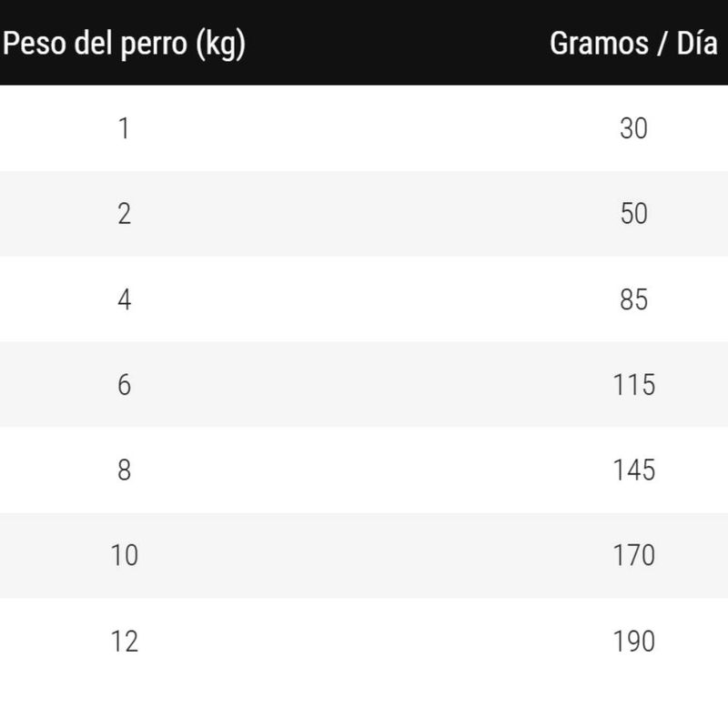Select the grams cell showing 145
The image size is (728, 728).
coord(633,470)
